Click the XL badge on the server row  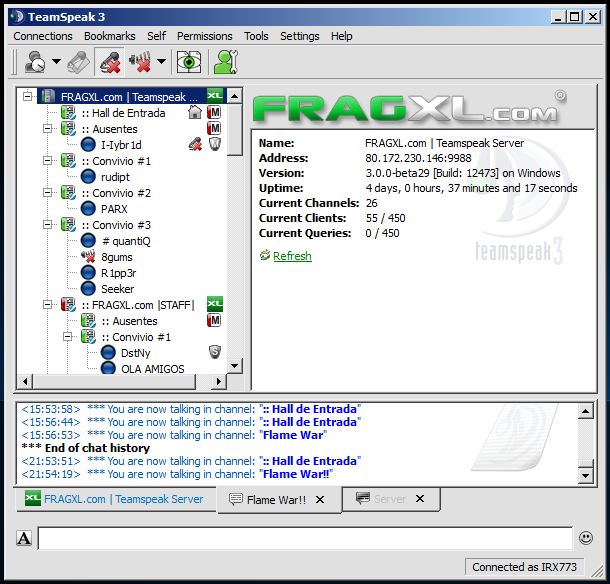click(x=215, y=96)
